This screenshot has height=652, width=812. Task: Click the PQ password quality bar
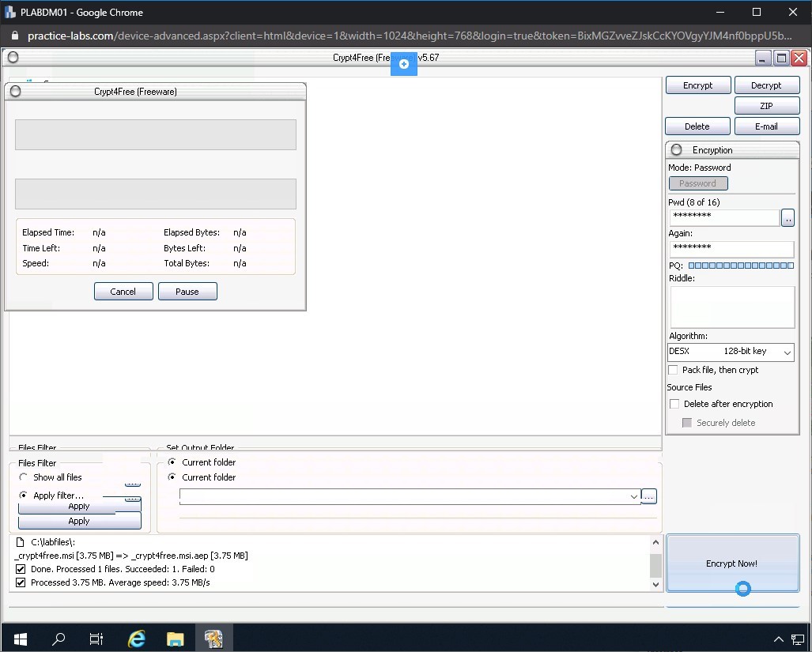(x=740, y=266)
